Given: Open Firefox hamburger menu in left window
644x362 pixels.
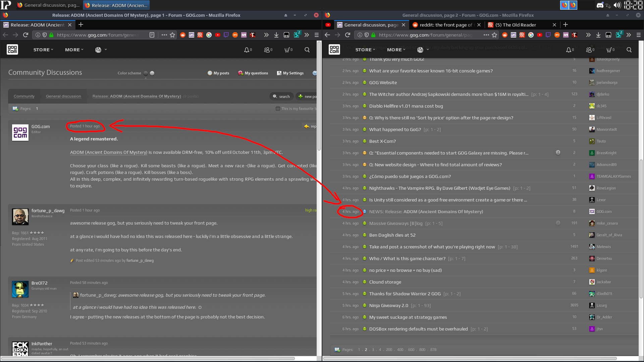Looking at the screenshot, I should (x=316, y=35).
